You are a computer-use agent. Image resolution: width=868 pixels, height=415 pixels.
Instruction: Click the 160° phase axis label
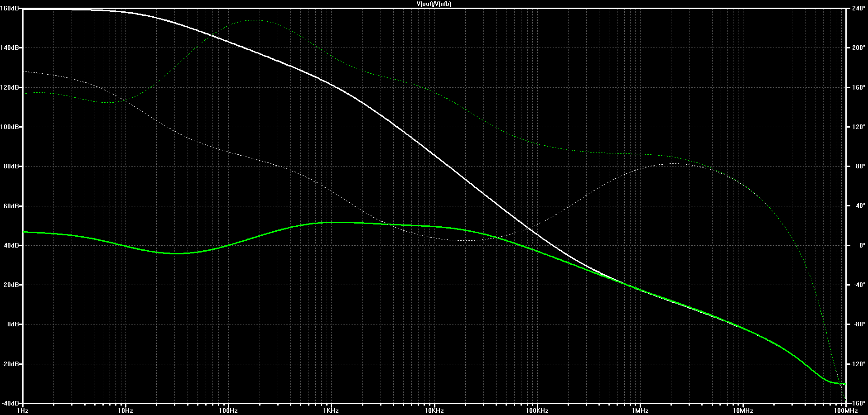point(858,87)
